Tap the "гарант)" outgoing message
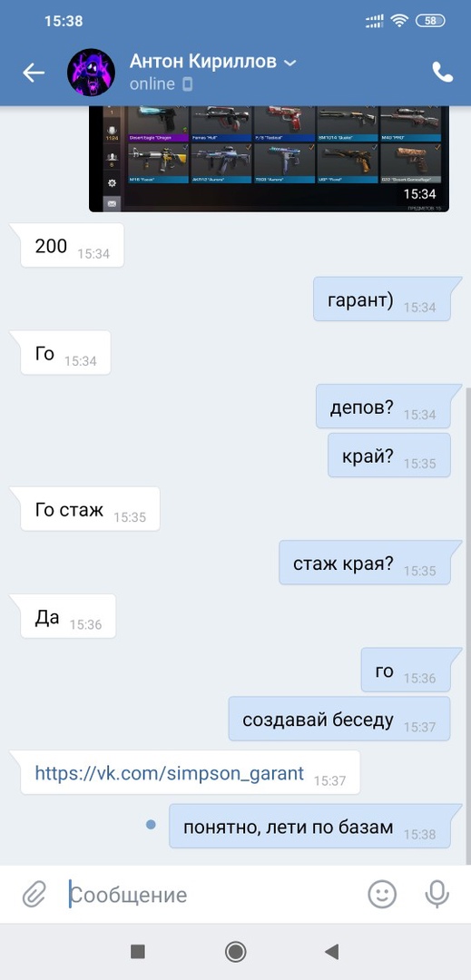The height and width of the screenshot is (980, 471). (382, 299)
